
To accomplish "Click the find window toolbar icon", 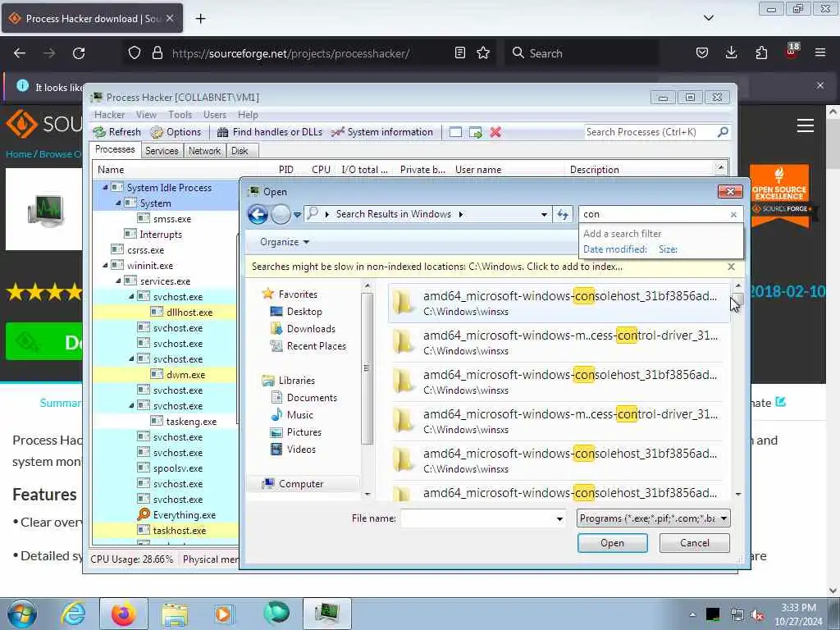I will [x=455, y=132].
